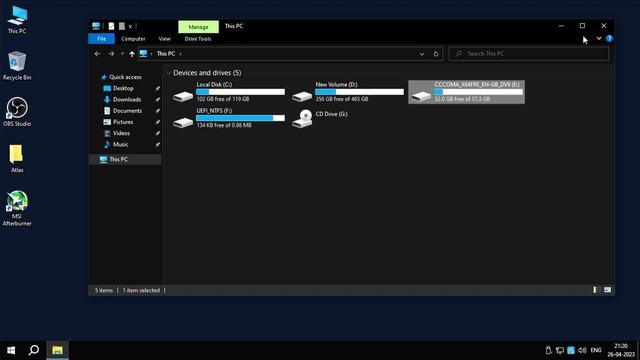This screenshot has width=640, height=360.
Task: Click the Safely Remove Hardware tray icon
Action: pos(549,350)
